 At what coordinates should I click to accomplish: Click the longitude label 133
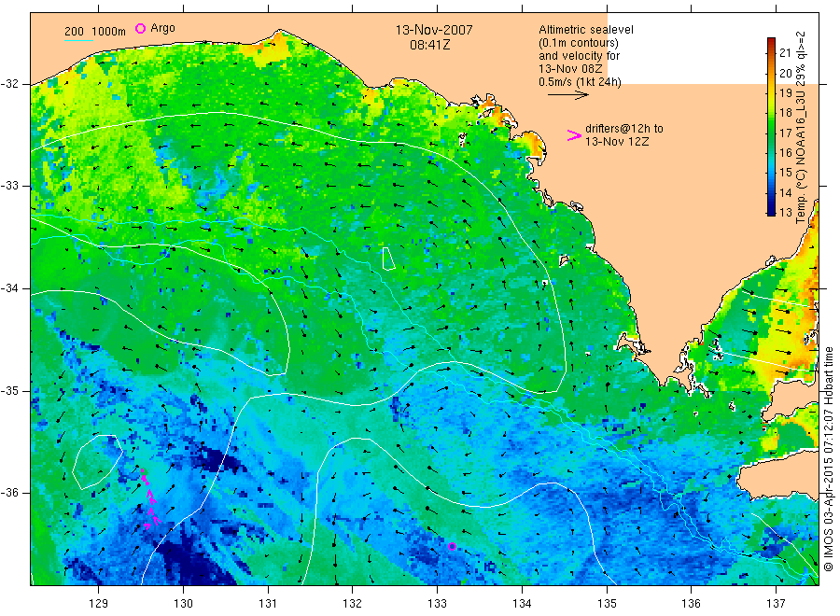coord(437,604)
